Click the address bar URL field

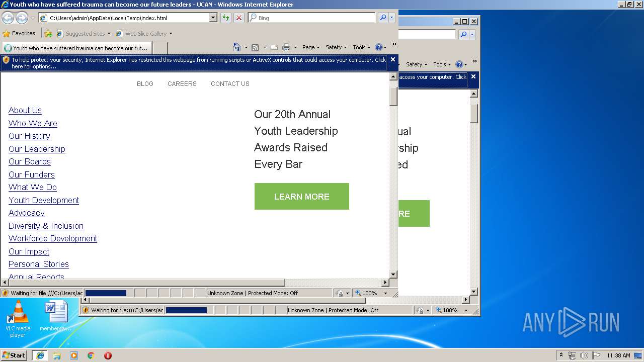(128, 18)
